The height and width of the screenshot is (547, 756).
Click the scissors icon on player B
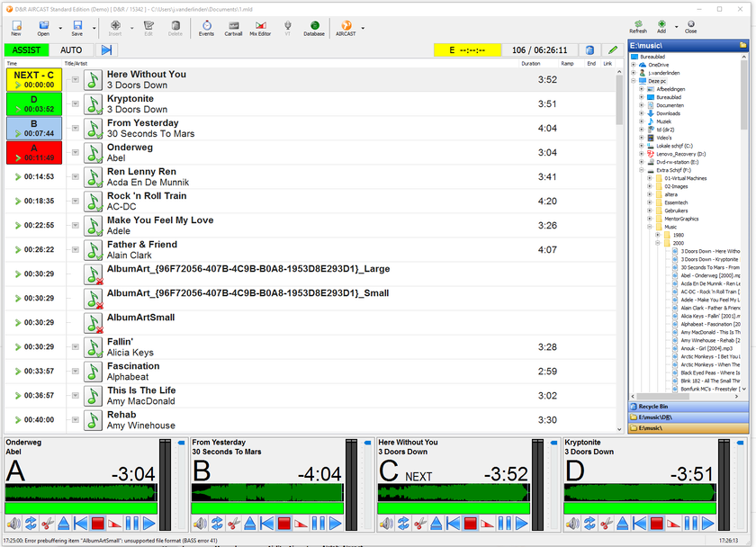tap(234, 524)
